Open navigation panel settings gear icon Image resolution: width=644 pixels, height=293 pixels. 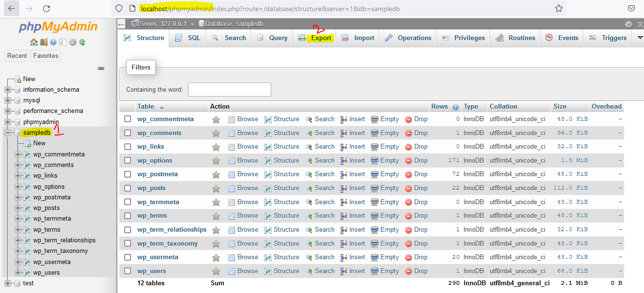73,42
